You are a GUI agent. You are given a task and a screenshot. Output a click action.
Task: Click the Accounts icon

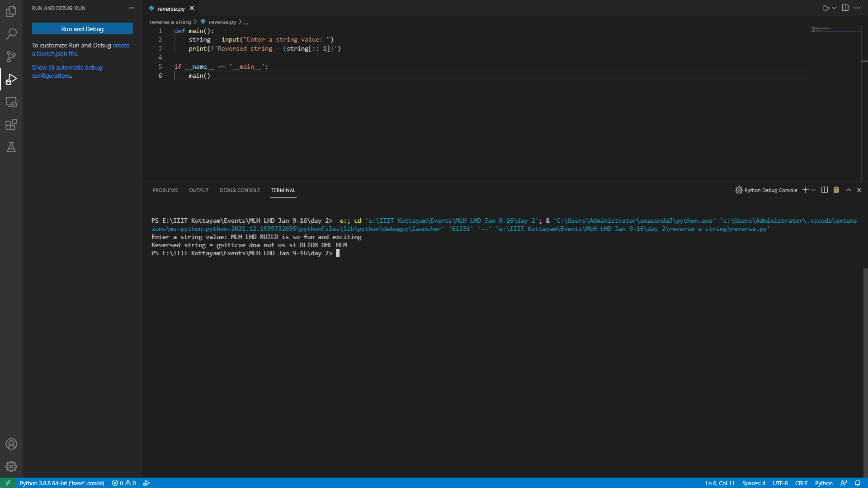pyautogui.click(x=11, y=444)
